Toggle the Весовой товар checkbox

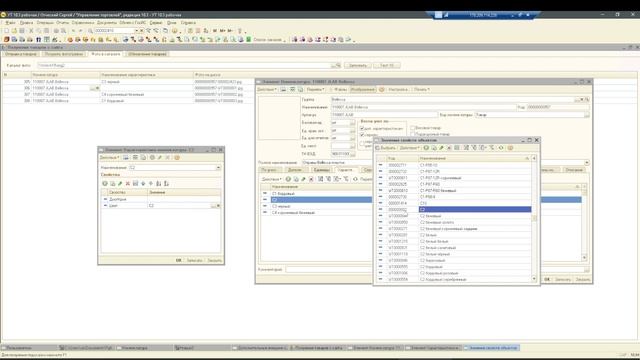tap(412, 128)
